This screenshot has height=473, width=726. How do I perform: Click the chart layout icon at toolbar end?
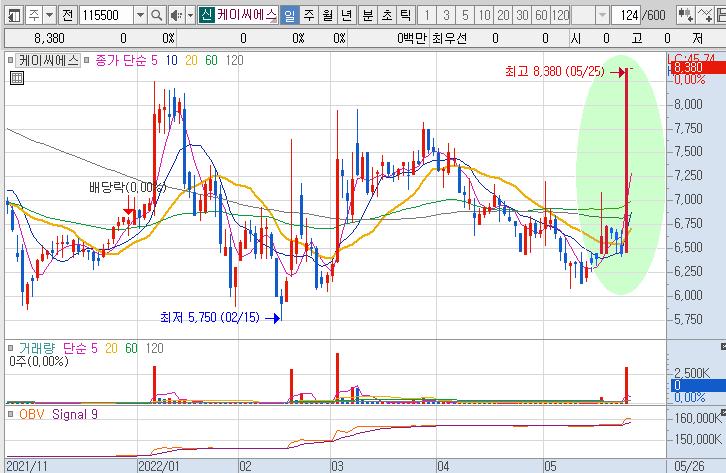coord(721,16)
